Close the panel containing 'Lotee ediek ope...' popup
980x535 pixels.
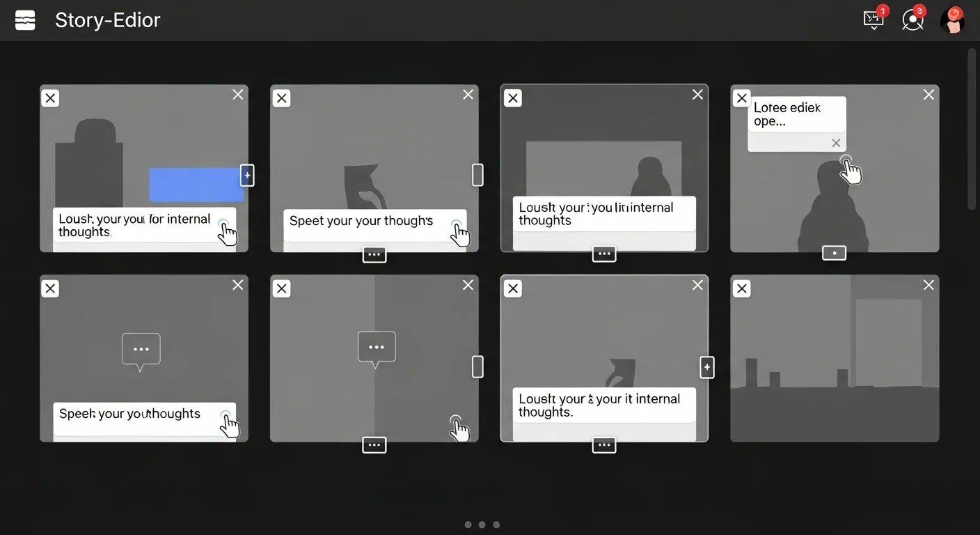[x=928, y=94]
